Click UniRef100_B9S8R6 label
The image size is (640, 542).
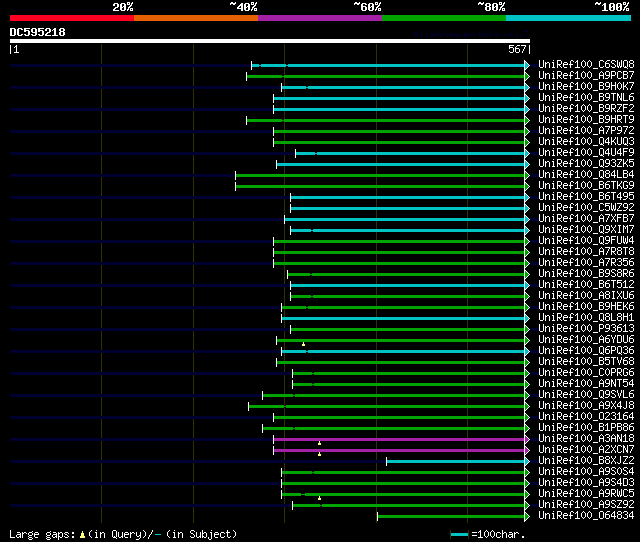click(586, 273)
